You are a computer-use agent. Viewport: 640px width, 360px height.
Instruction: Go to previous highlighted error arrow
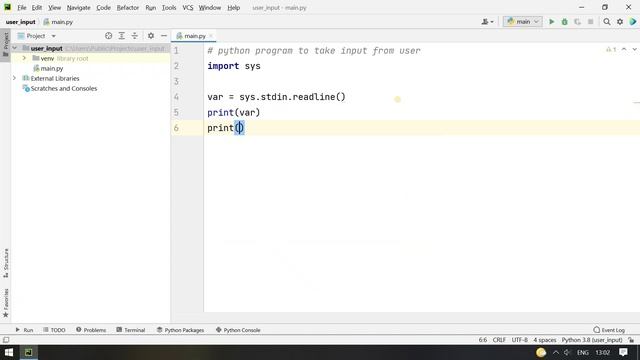coord(624,49)
